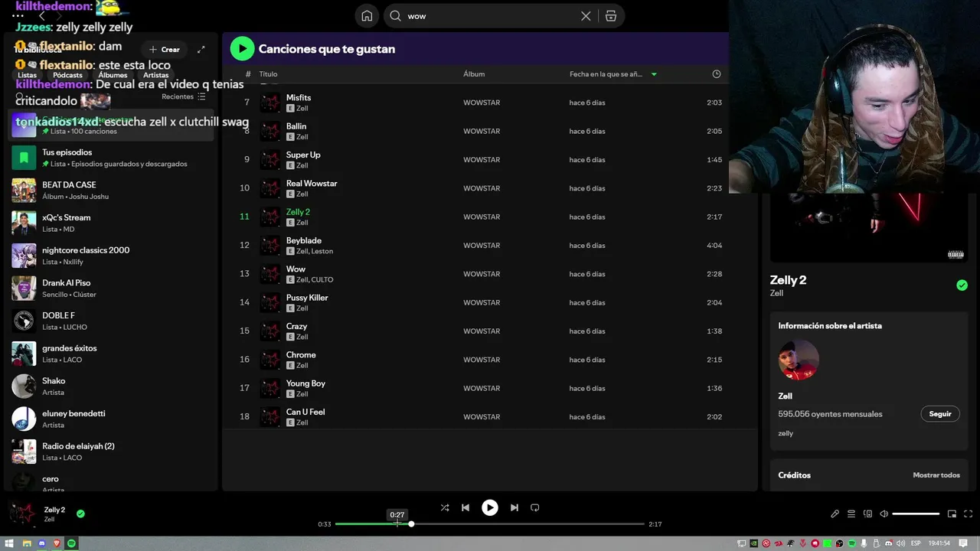980x551 pixels.
Task: Click the Seguir button for Zell
Action: 940,414
